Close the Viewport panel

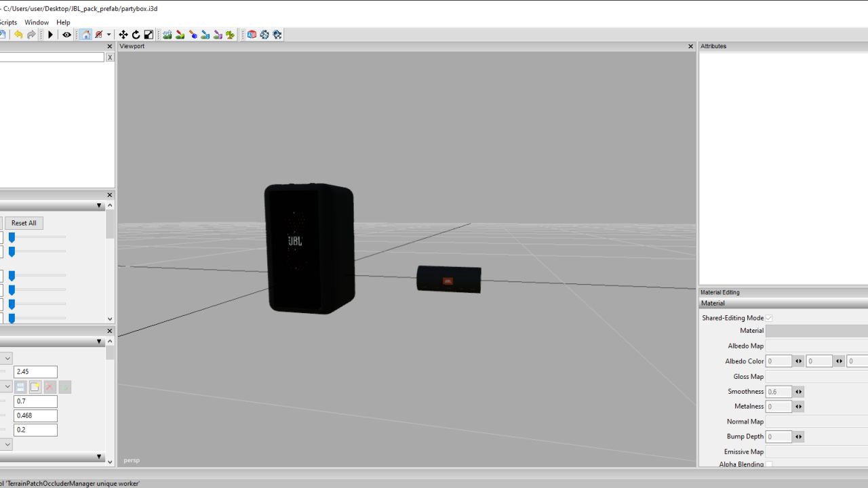691,46
